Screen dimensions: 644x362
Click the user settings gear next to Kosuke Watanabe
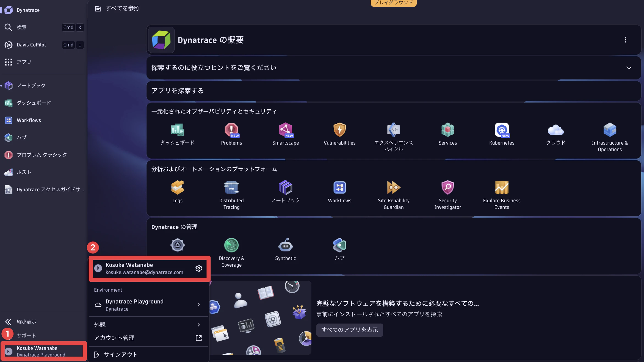pyautogui.click(x=198, y=268)
